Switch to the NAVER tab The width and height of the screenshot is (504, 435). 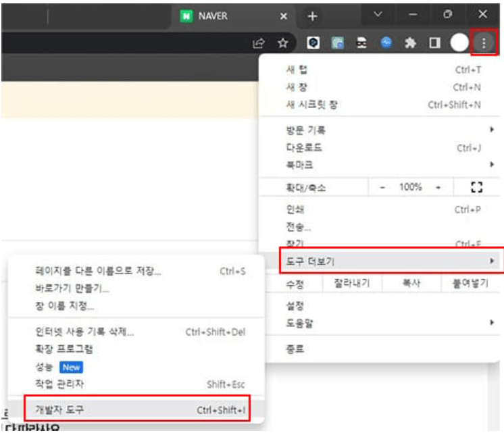point(233,16)
